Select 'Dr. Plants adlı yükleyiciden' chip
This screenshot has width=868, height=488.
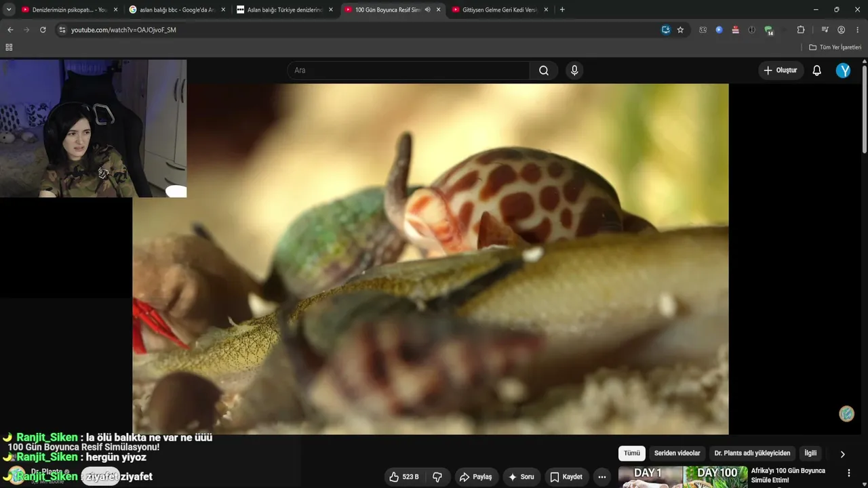point(752,453)
